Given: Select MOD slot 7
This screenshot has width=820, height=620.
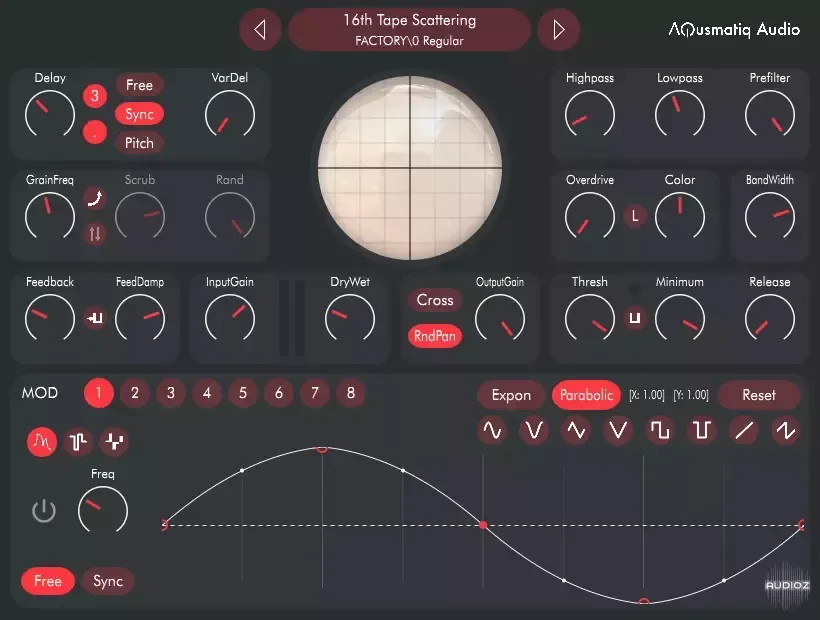Looking at the screenshot, I should click(x=315, y=393).
